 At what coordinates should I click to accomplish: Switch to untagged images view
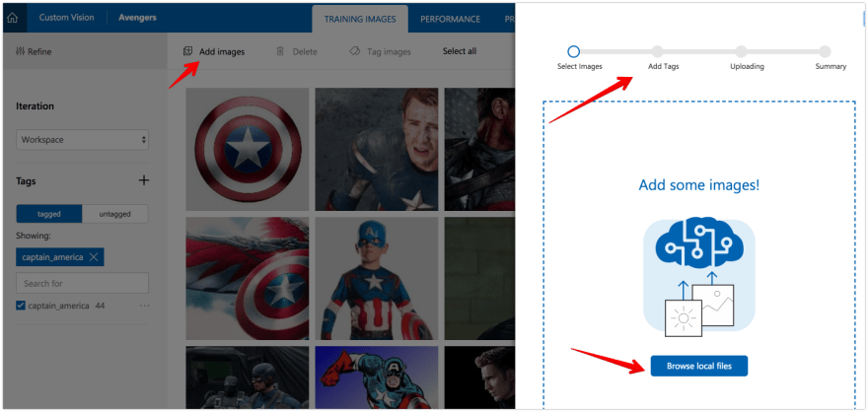pos(115,214)
